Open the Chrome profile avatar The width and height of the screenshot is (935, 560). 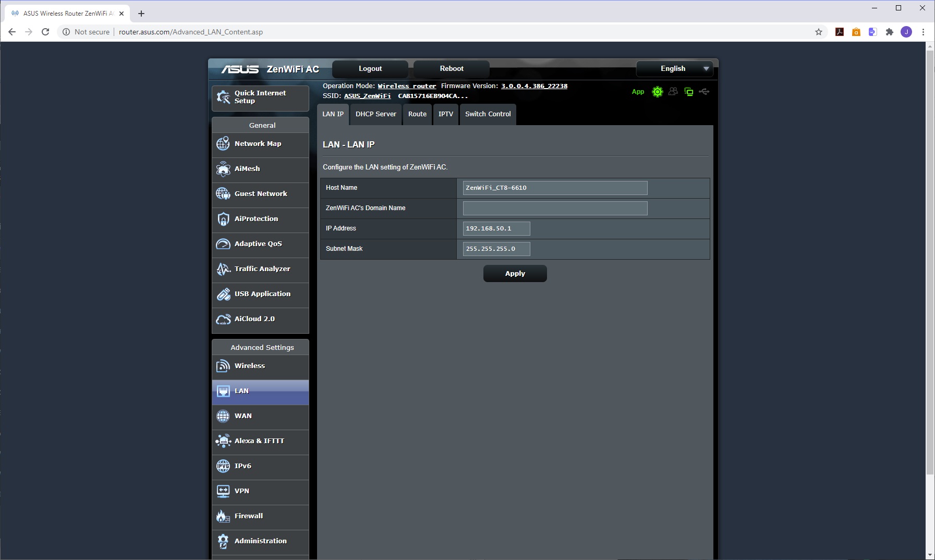pyautogui.click(x=906, y=32)
